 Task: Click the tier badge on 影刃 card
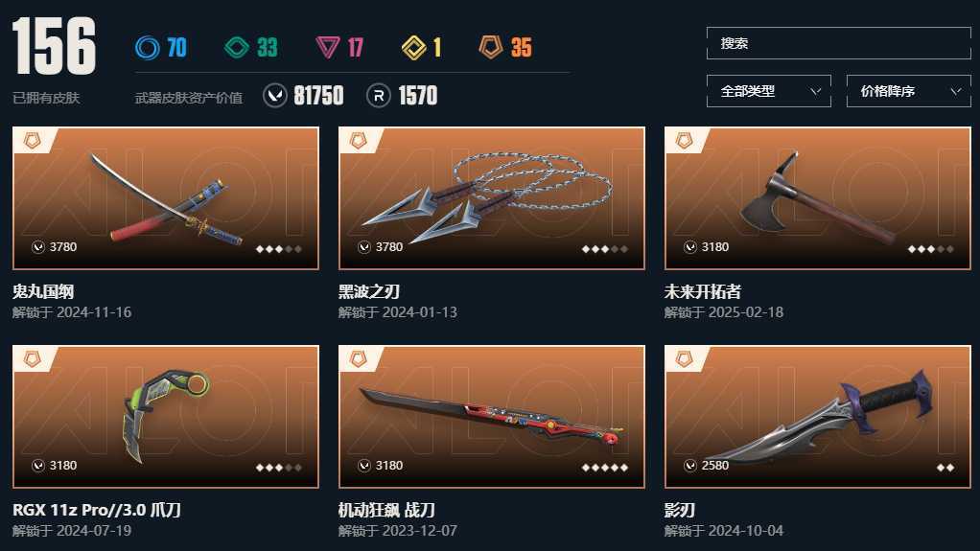coord(685,359)
